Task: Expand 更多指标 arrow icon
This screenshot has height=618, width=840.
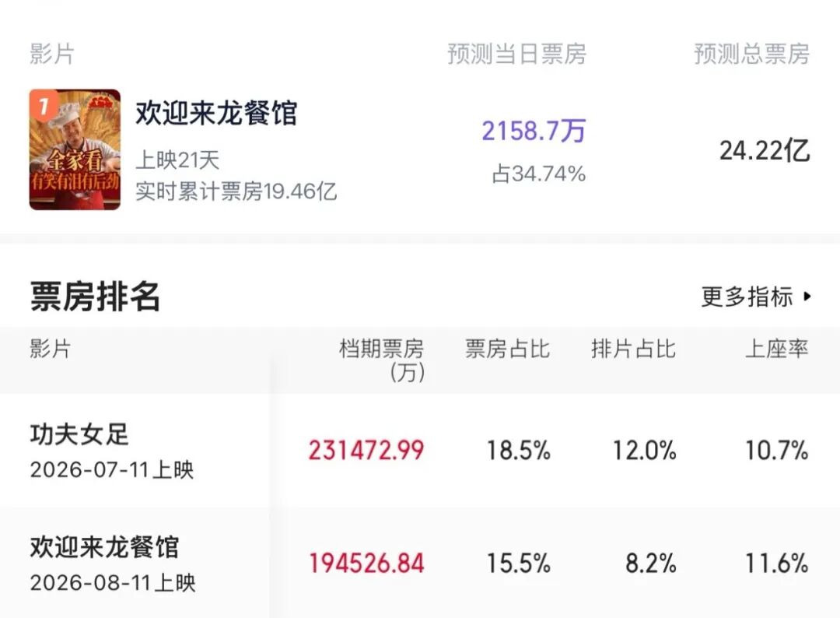Action: click(807, 296)
